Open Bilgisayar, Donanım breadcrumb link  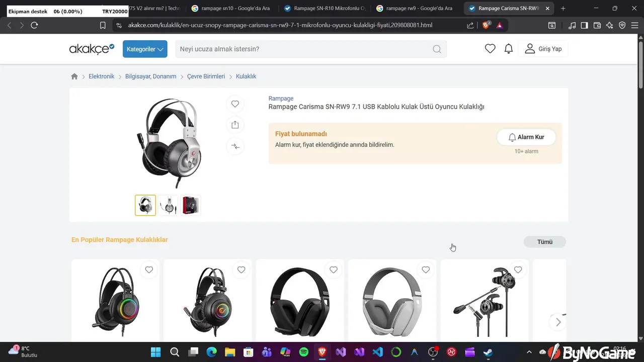pyautogui.click(x=151, y=76)
